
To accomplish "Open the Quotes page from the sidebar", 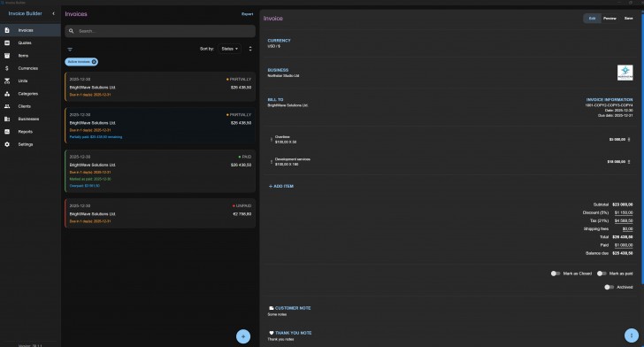I will tap(30, 42).
